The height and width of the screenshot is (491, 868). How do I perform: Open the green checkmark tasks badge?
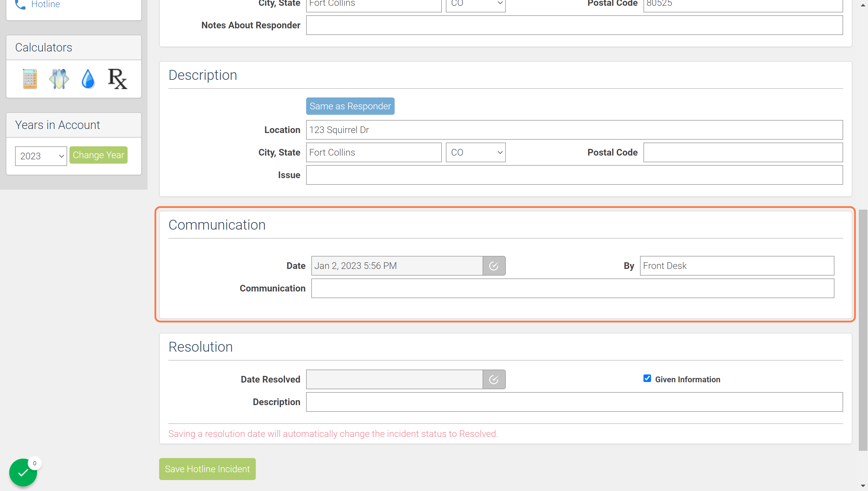coord(23,472)
